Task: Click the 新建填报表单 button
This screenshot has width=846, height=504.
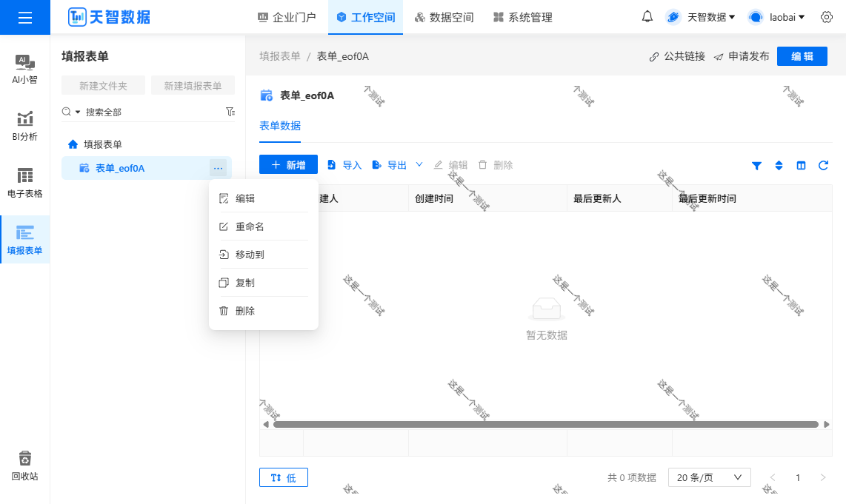Action: click(193, 86)
